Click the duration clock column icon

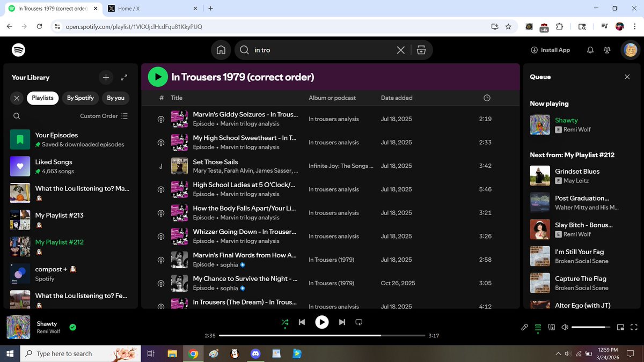487,98
